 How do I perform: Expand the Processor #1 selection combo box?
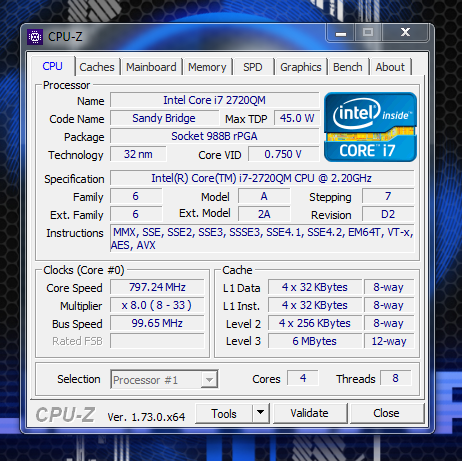(x=164, y=379)
